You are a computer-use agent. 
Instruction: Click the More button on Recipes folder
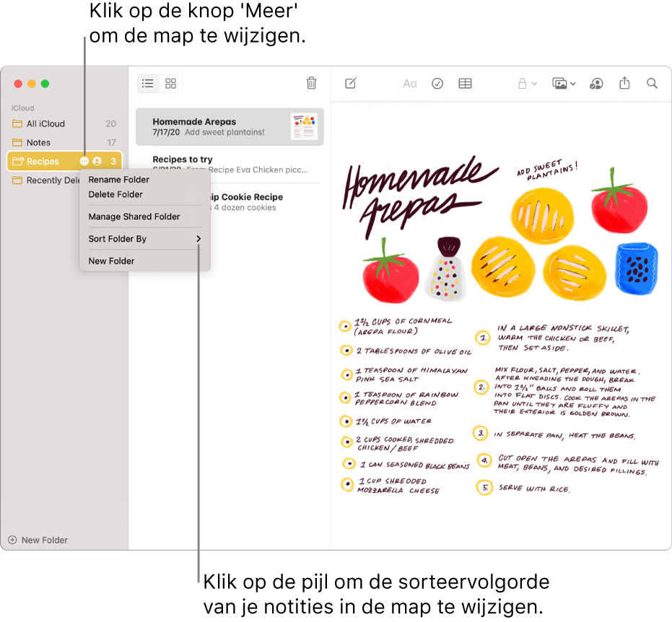click(x=84, y=161)
